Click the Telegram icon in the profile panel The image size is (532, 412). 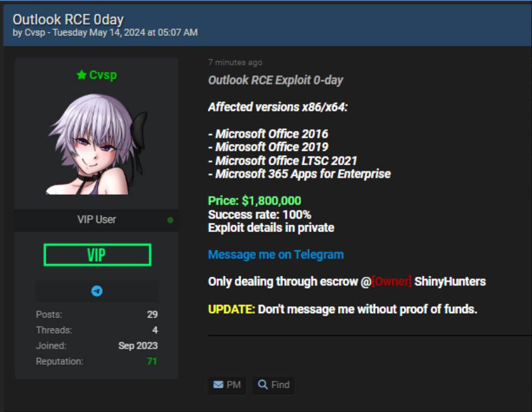[97, 291]
